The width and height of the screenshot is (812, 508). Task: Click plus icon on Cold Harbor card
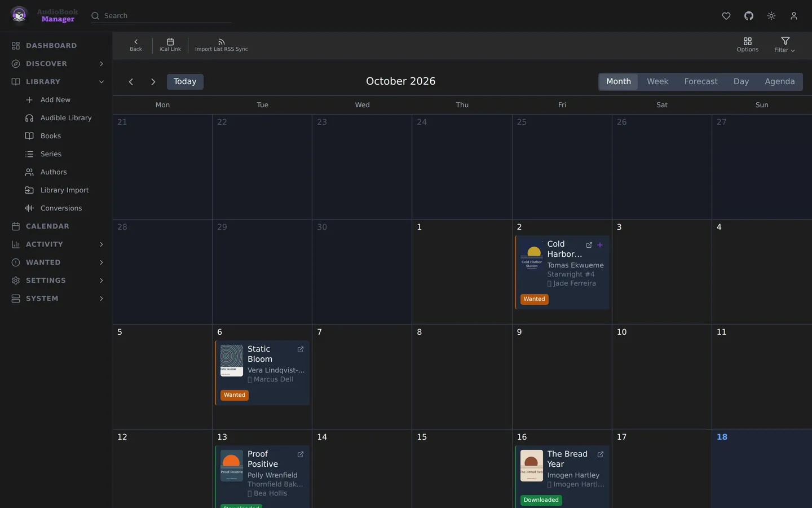point(600,245)
